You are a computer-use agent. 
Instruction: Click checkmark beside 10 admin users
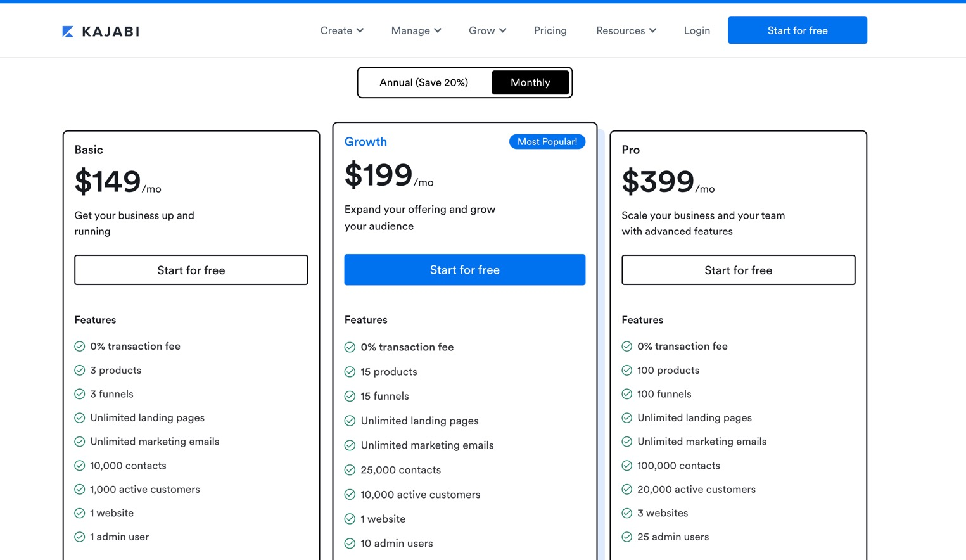point(350,544)
